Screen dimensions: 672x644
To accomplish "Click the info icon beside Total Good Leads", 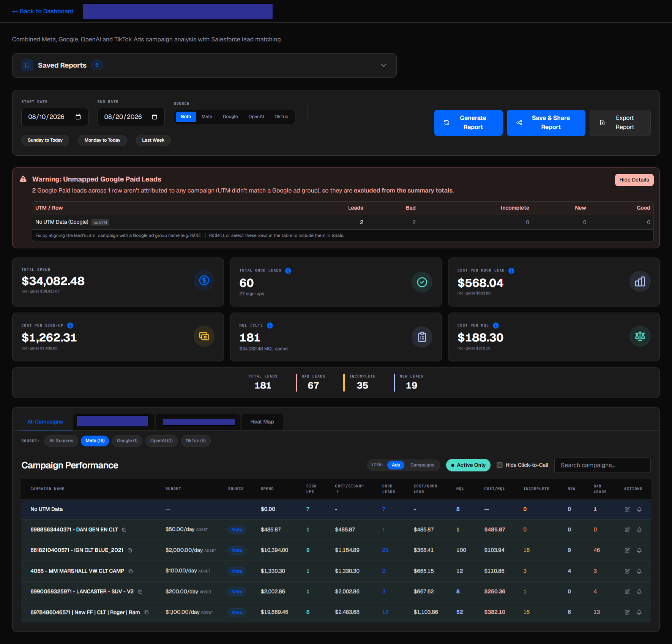I will [288, 271].
